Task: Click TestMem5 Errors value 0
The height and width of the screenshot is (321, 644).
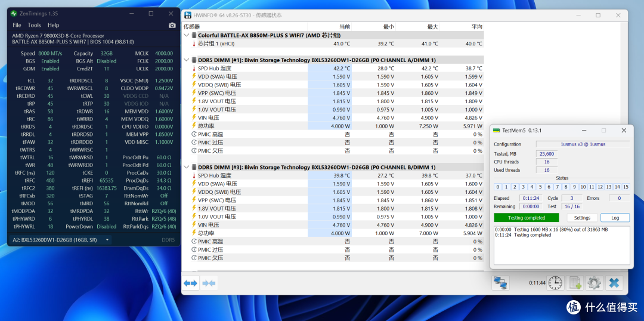Action: [620, 198]
